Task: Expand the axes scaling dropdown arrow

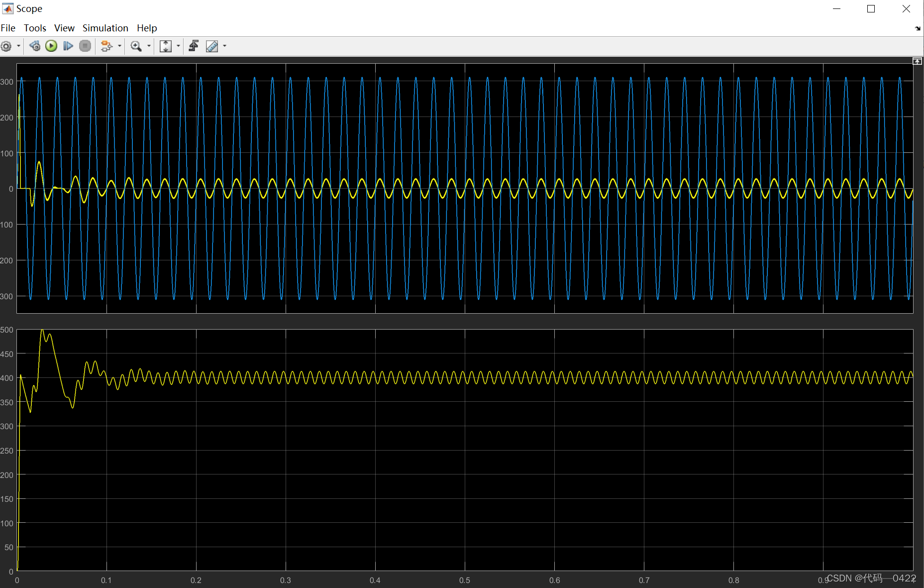Action: point(178,46)
